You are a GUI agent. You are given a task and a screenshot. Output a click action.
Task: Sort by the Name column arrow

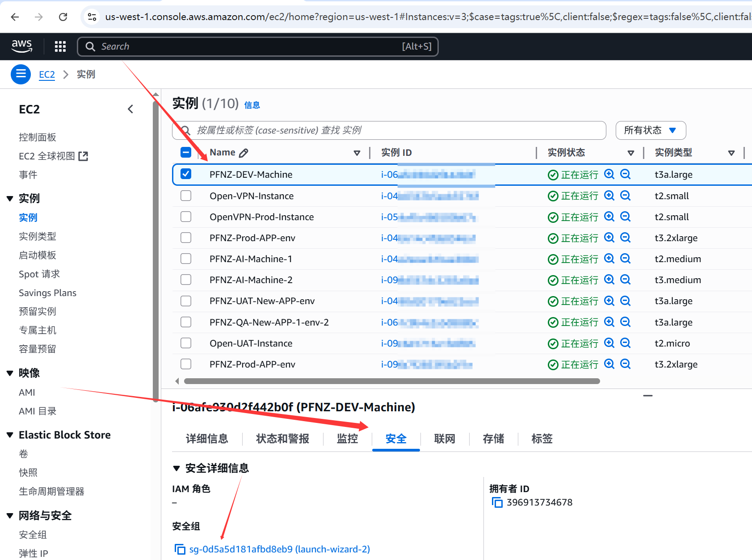coord(357,153)
